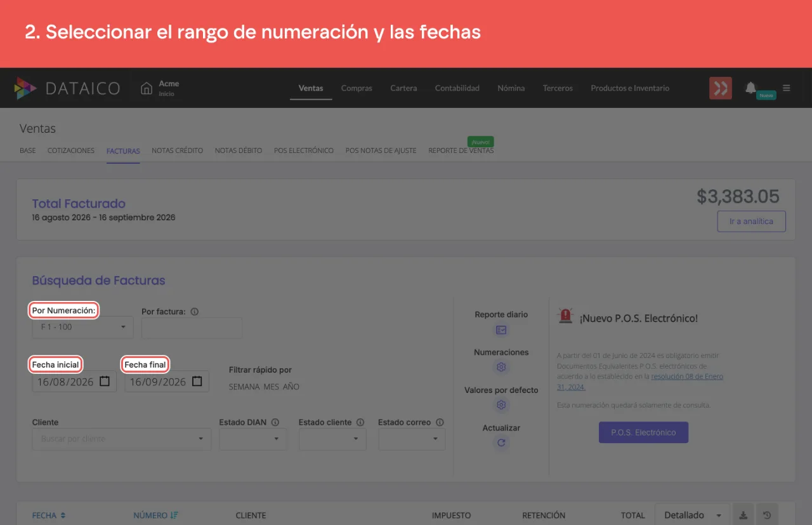Screen dimensions: 812x525
Task: Sort table by FECHA column
Action: (49, 515)
